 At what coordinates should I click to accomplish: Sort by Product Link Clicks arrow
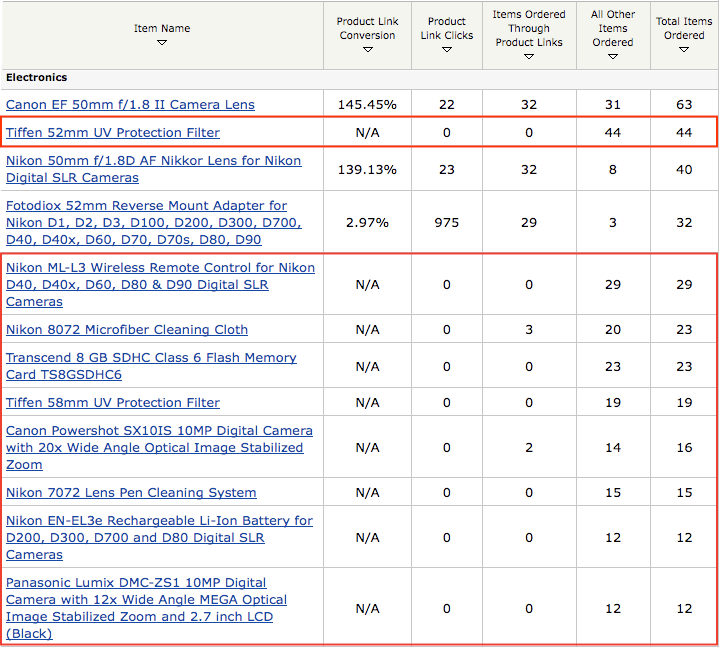(x=446, y=49)
